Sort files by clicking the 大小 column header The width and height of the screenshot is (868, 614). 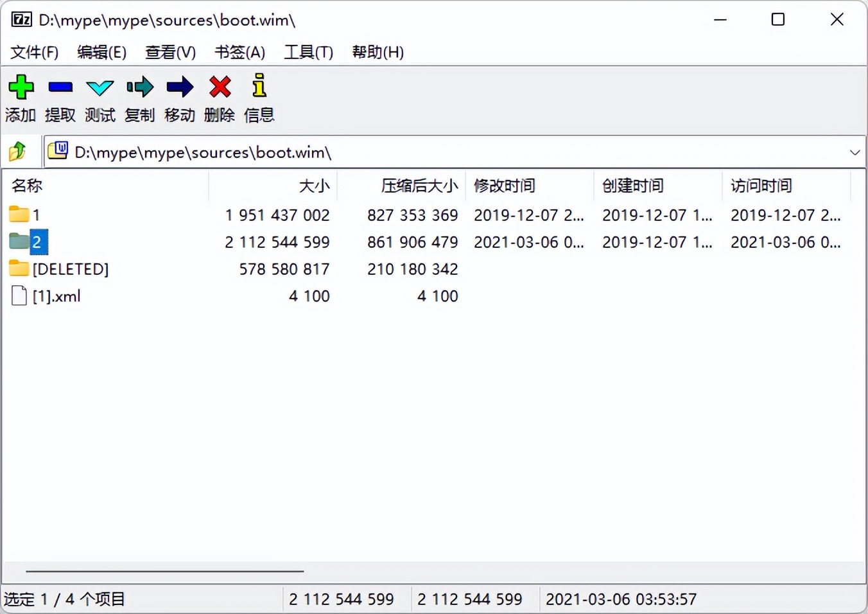tap(315, 186)
